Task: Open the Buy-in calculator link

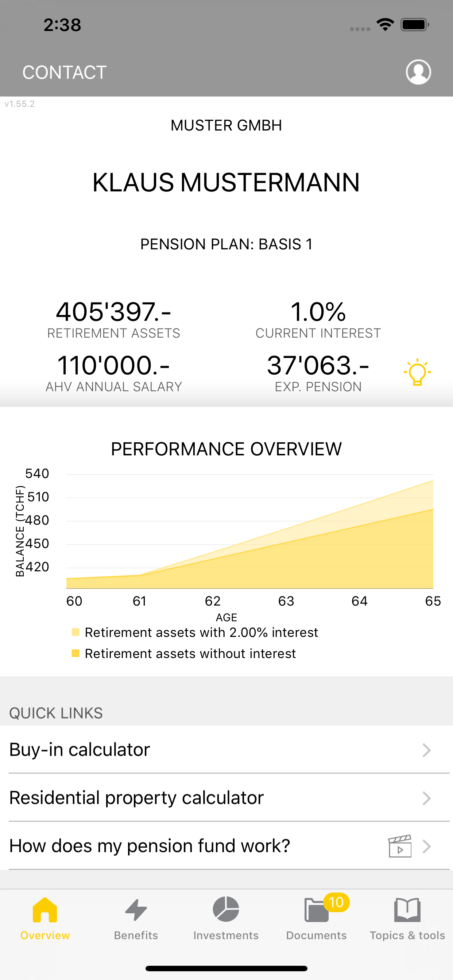Action: coord(226,750)
